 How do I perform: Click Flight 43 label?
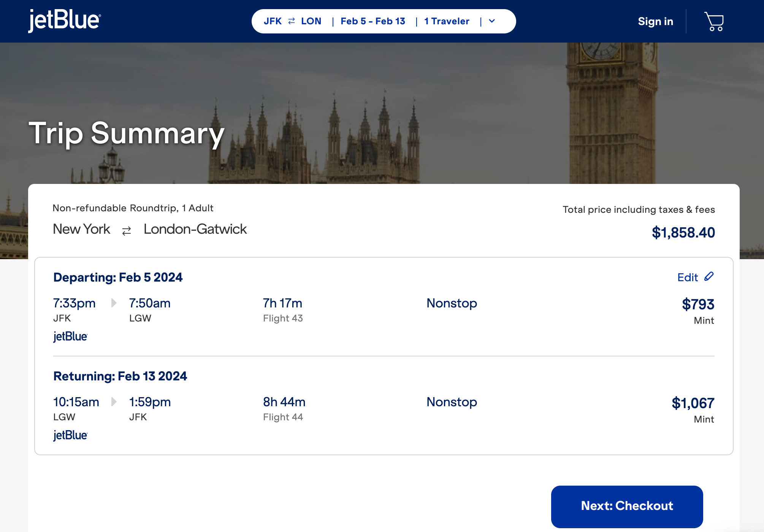tap(283, 318)
